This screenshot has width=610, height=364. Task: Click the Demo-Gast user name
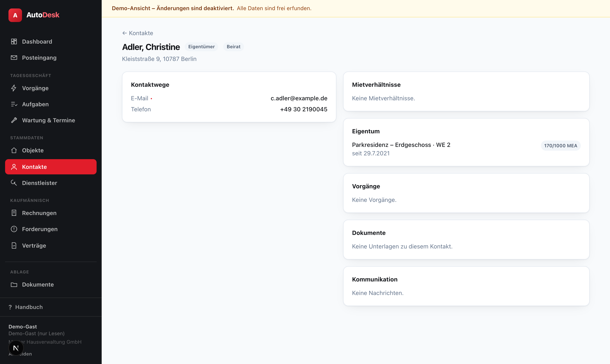(23, 327)
